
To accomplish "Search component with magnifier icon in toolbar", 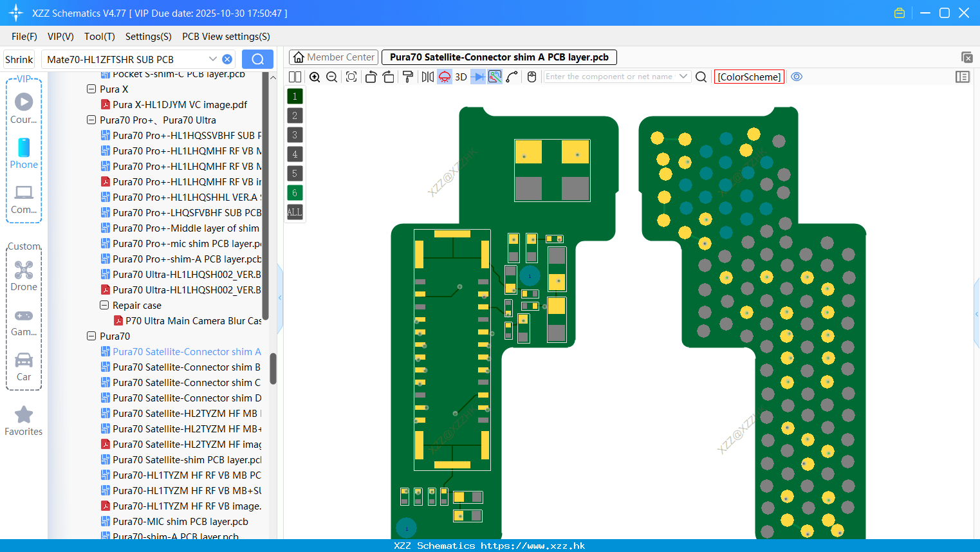I will point(701,77).
